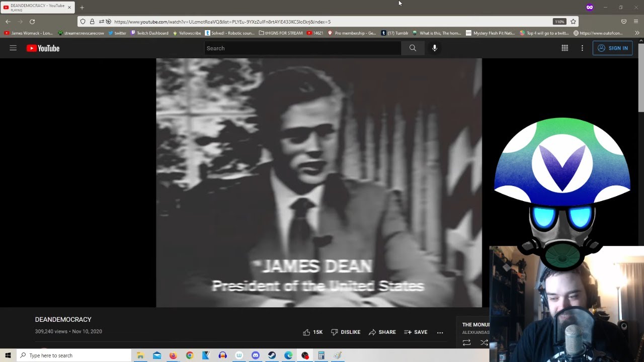Go to the YouTube home logo
644x362 pixels.
[43, 48]
